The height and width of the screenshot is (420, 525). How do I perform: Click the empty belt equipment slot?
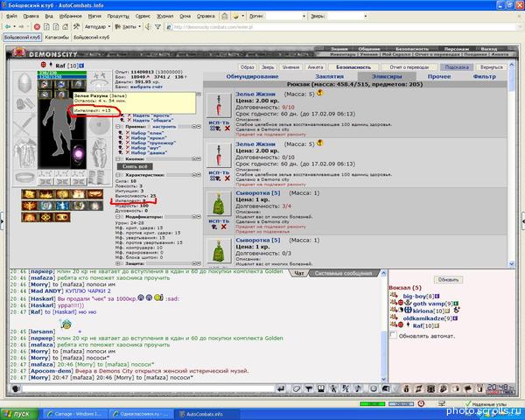pos(24,177)
